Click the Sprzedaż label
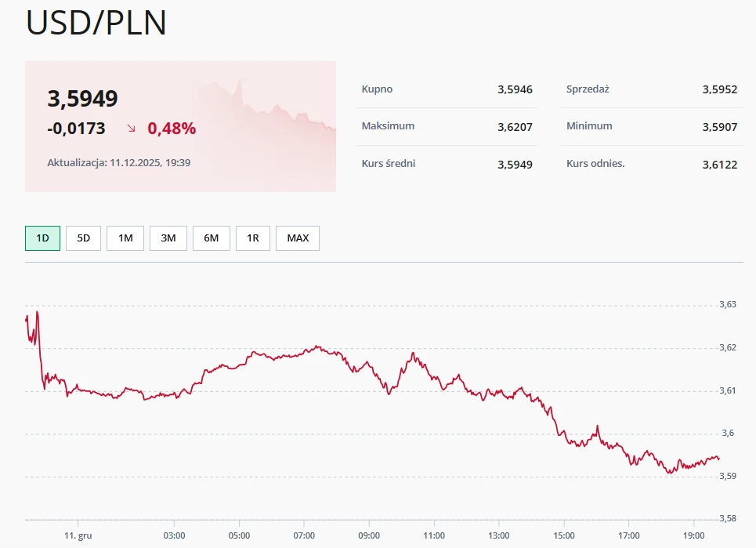Screen dimensions: 756x548 tap(588, 89)
